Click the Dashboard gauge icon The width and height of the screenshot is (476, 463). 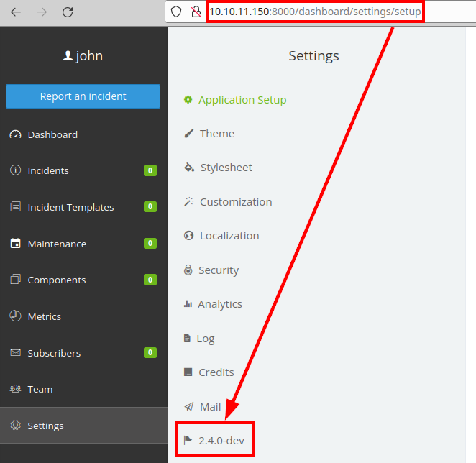point(15,134)
